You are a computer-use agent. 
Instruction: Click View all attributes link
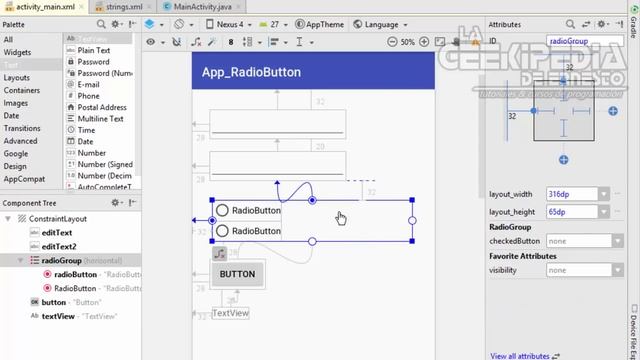click(x=520, y=356)
